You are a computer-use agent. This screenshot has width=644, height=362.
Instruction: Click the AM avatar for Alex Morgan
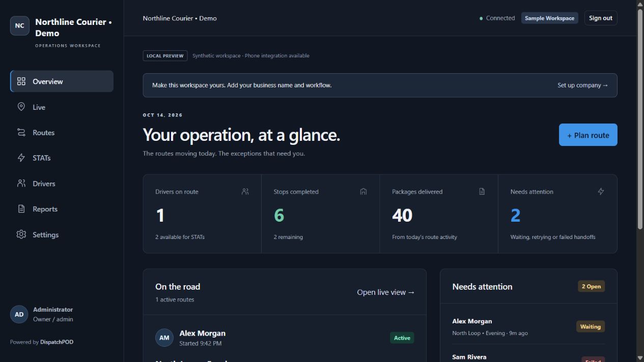point(164,338)
